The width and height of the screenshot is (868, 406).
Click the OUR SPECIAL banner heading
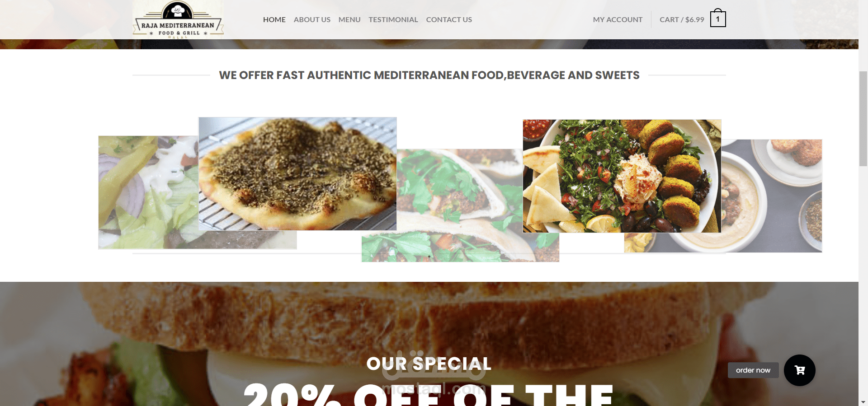(x=429, y=364)
